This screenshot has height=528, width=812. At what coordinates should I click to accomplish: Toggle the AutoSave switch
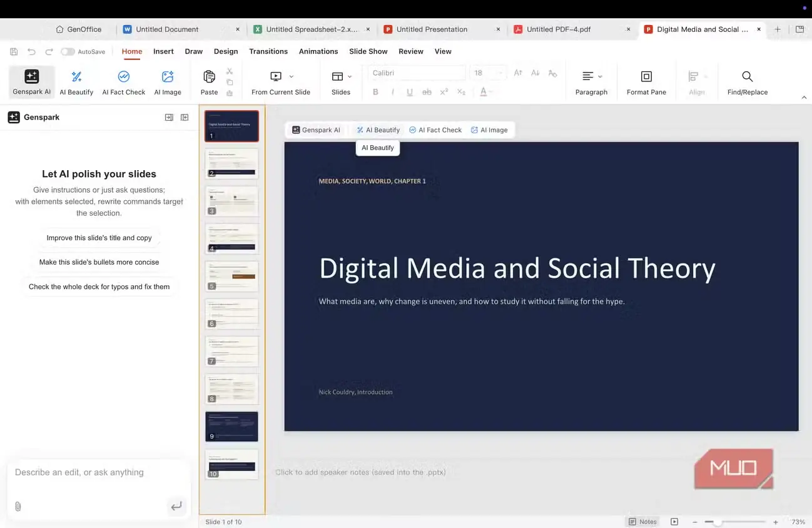point(68,52)
